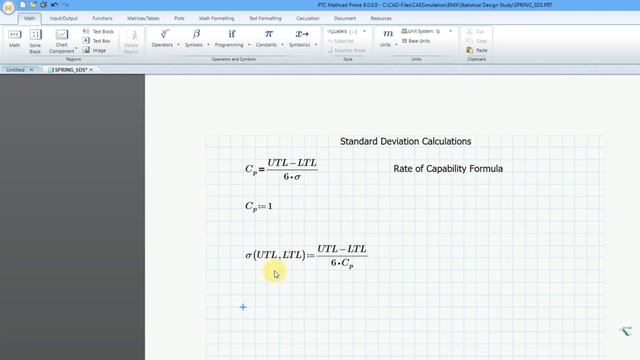Open the Constants pi icon
This screenshot has width=640, height=360.
click(268, 34)
